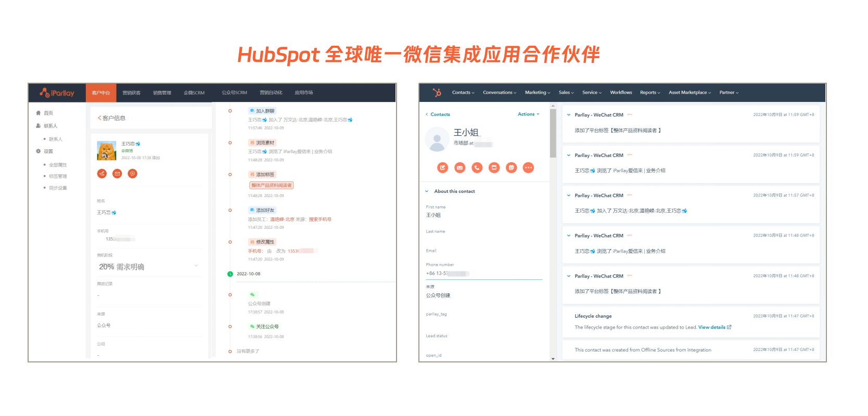Click the phone call icon under 王小姐

477,167
